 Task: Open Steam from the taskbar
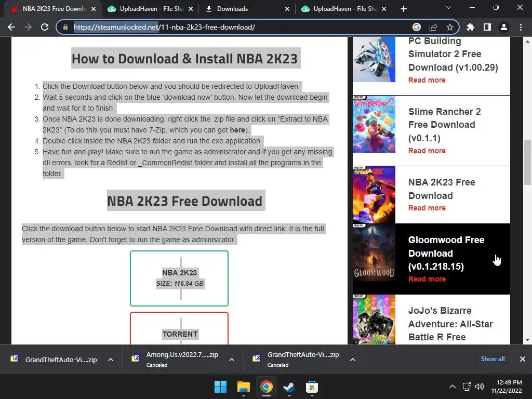click(289, 387)
